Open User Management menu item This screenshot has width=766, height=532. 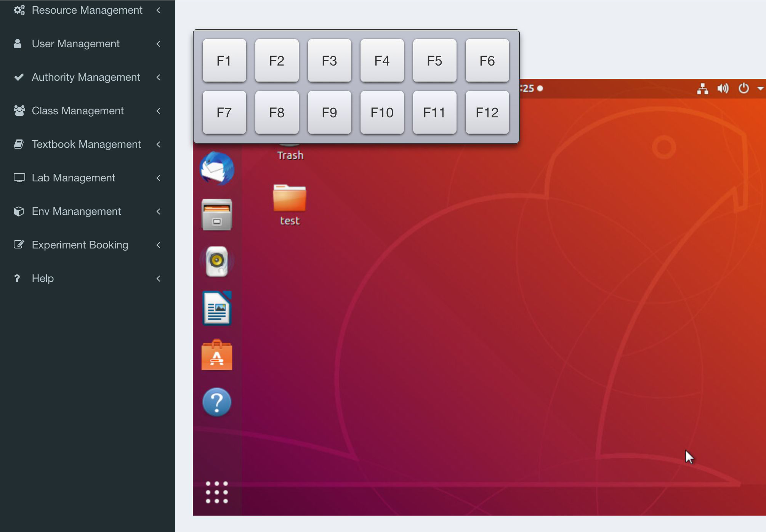pos(88,43)
